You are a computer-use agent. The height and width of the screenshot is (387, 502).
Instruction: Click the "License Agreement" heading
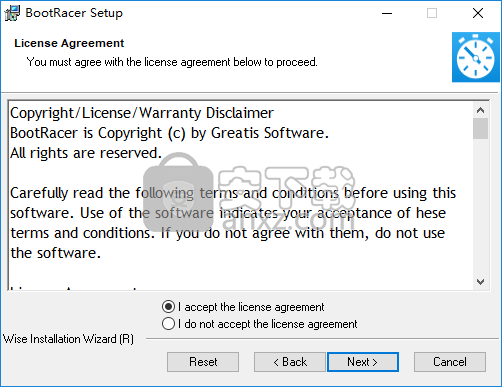[x=69, y=43]
